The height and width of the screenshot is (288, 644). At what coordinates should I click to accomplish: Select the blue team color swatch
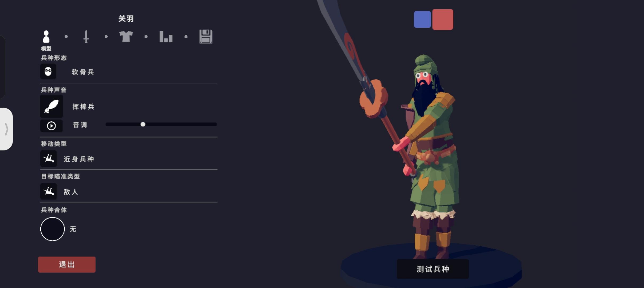click(422, 19)
